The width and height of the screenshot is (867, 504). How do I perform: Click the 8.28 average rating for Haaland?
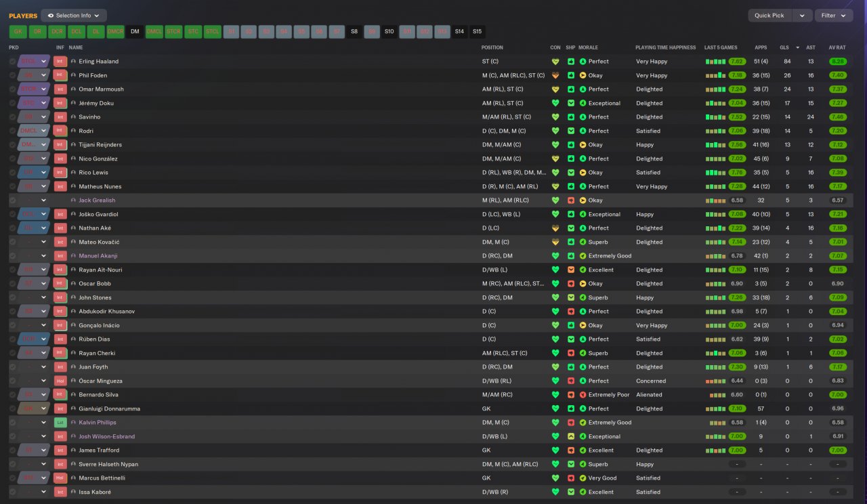(838, 62)
